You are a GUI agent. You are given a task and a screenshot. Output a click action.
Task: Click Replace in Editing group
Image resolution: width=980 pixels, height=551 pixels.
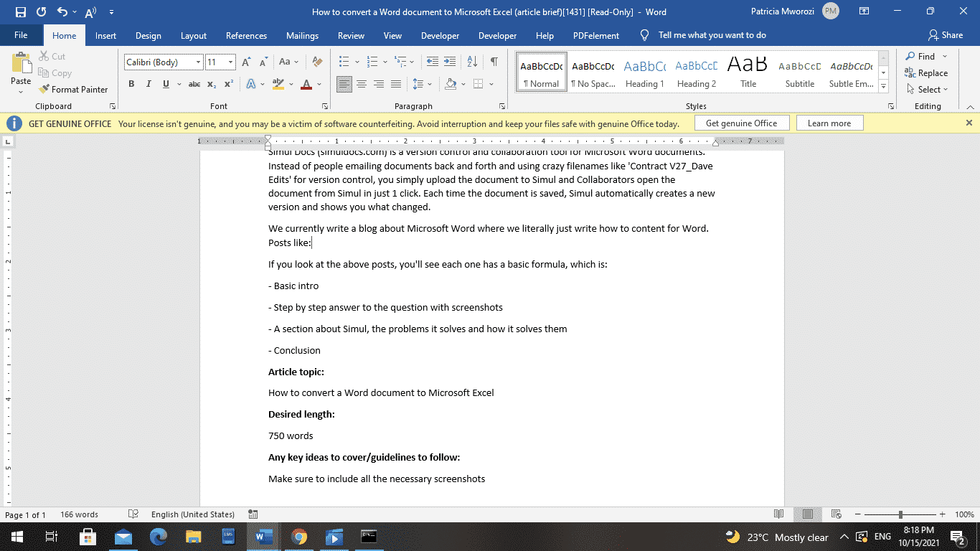pos(926,73)
